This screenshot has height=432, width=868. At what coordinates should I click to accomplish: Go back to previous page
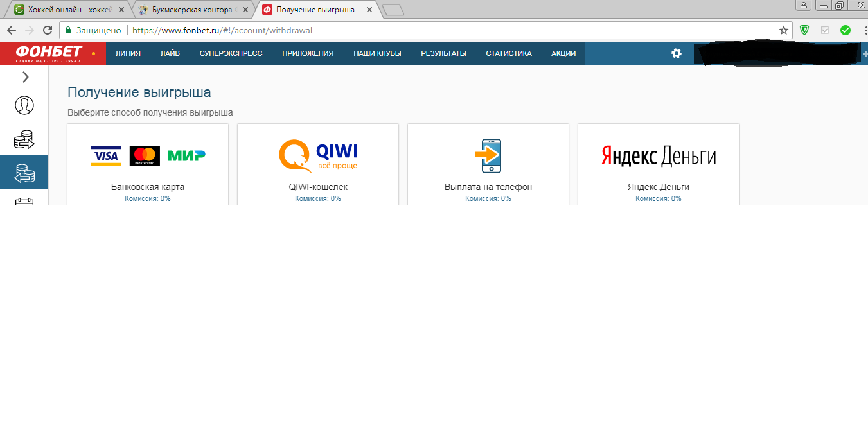tap(12, 30)
